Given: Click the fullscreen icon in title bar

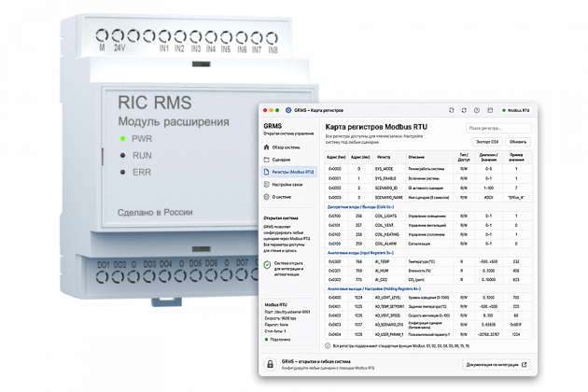Looking at the screenshot, I should coord(452,110).
